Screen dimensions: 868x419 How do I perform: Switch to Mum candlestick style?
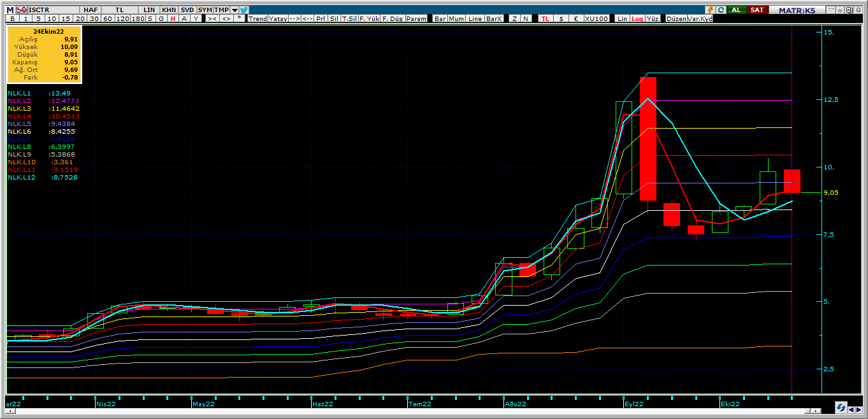click(456, 18)
